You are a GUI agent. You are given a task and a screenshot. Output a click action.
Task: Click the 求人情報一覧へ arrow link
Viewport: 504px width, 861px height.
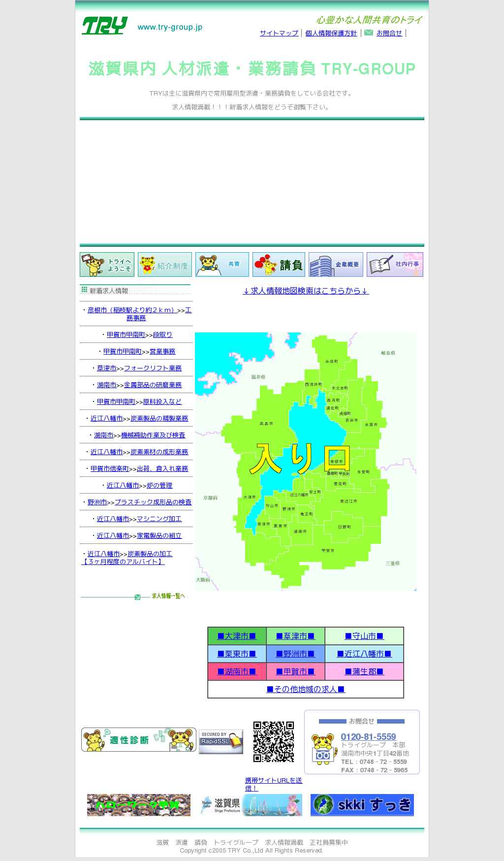(x=167, y=596)
